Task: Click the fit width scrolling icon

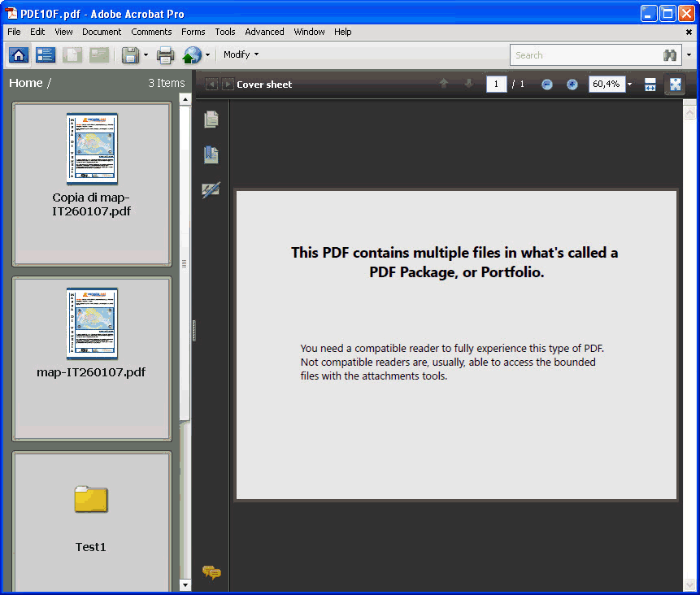Action: coord(650,85)
